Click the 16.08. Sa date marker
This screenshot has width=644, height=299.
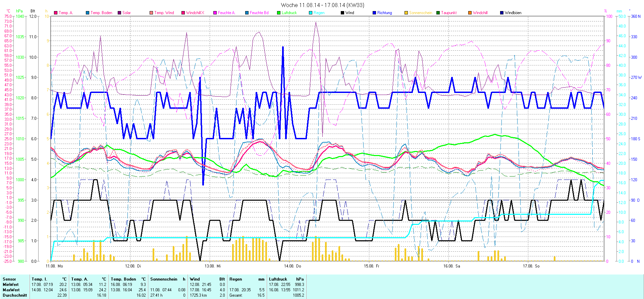(x=451, y=266)
